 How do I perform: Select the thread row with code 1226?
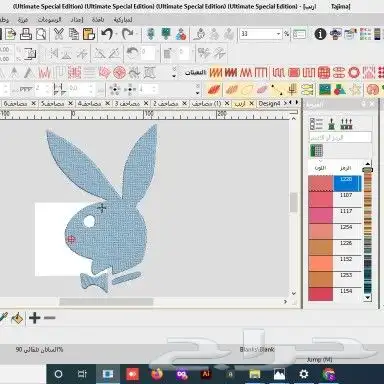click(335, 248)
